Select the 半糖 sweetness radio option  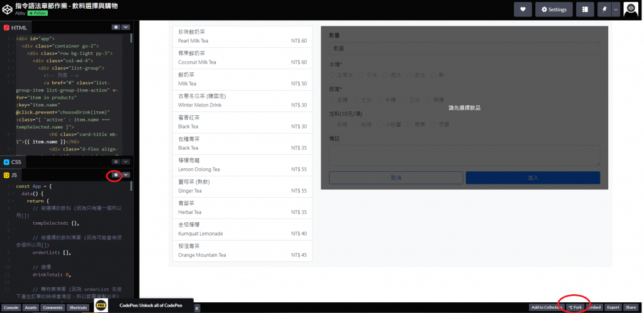380,100
